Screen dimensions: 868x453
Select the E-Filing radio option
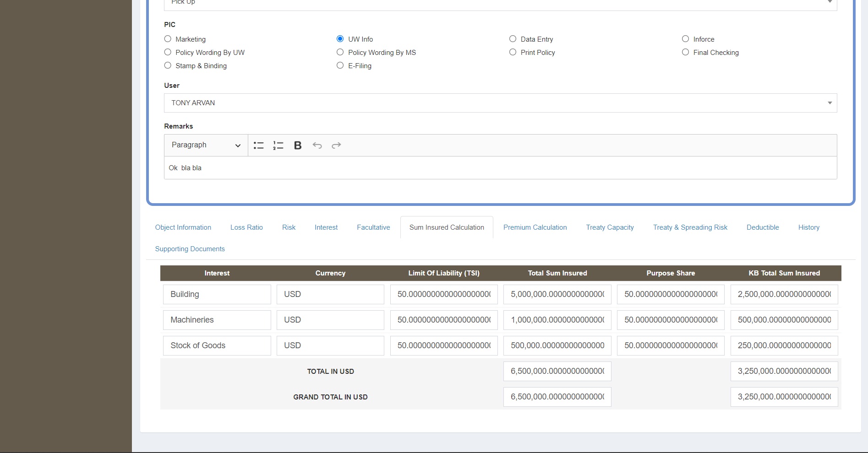point(340,65)
